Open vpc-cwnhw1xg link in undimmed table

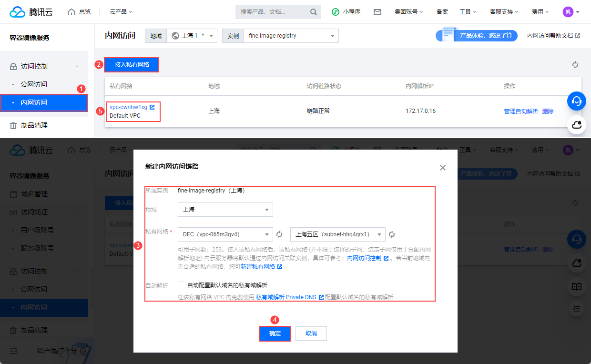click(129, 107)
